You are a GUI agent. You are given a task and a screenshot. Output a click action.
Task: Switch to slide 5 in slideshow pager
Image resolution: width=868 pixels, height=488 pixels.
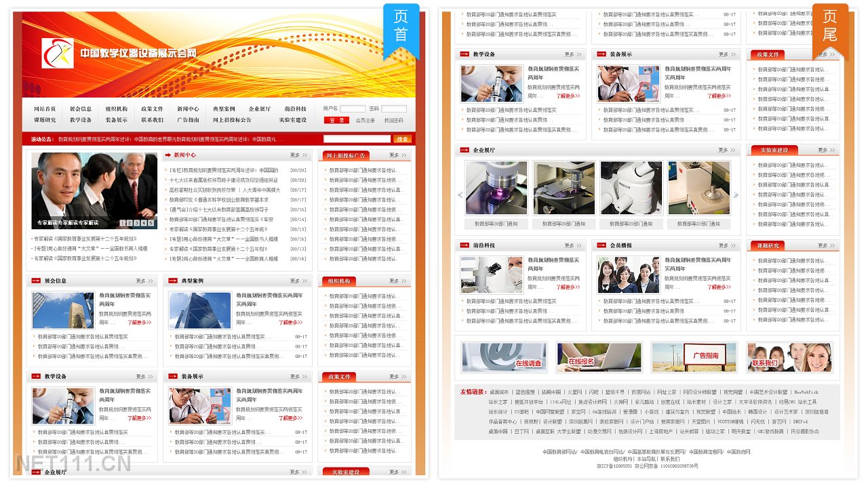[151, 223]
